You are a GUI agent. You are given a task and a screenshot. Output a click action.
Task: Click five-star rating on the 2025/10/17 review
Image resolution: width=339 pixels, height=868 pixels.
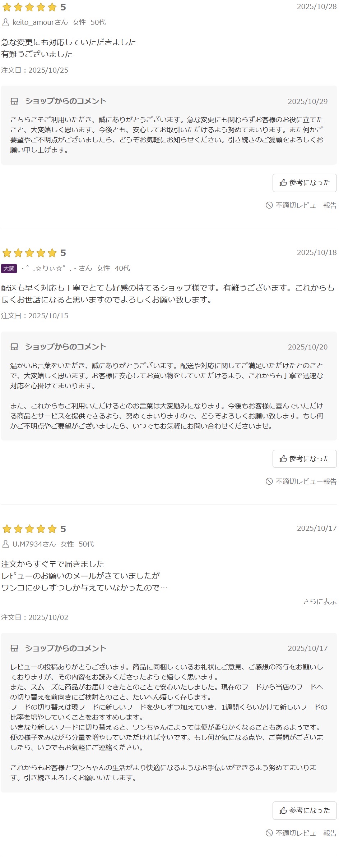29,529
